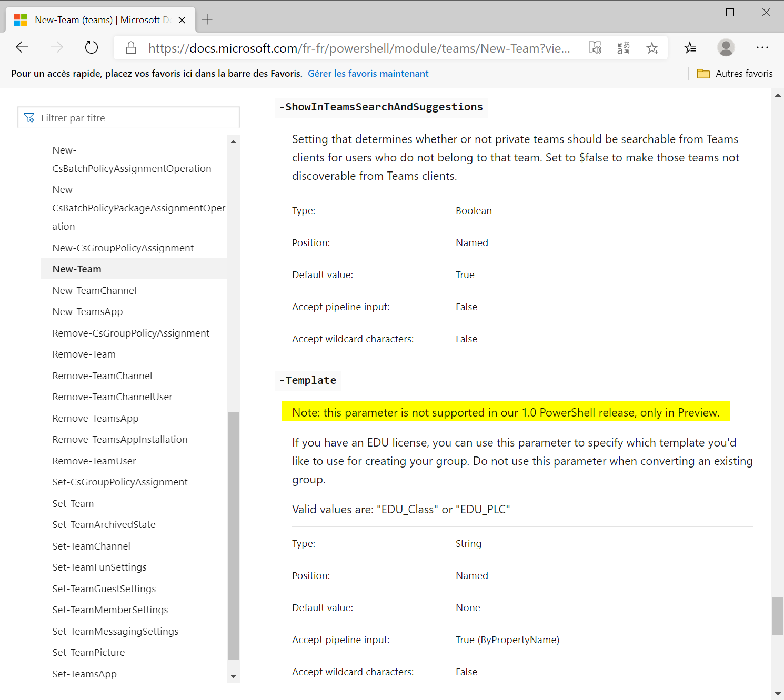Select the New-Team (teams) browser tab
The height and width of the screenshot is (700, 784).
coord(100,20)
